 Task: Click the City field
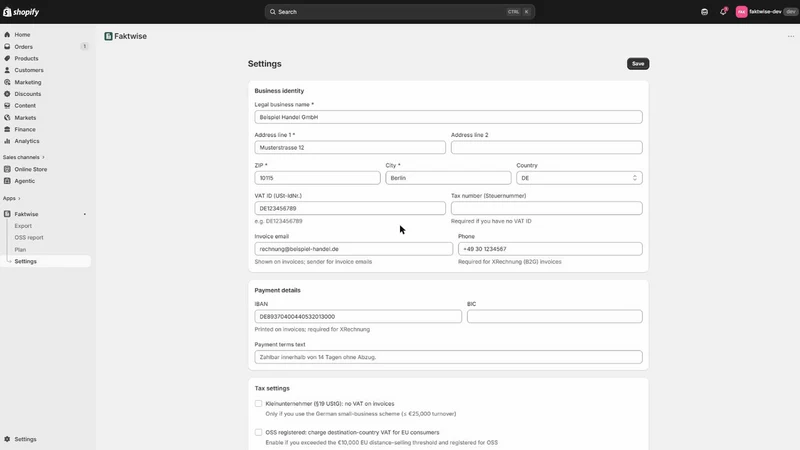(448, 178)
